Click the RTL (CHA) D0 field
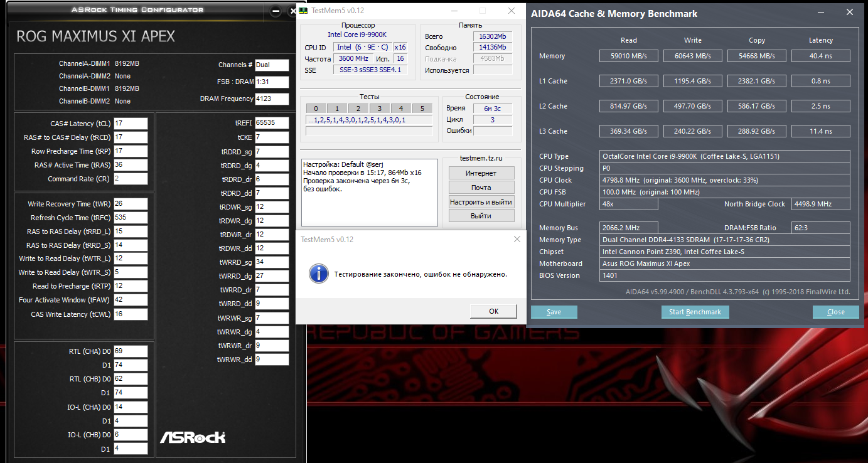The width and height of the screenshot is (868, 463). tap(131, 351)
